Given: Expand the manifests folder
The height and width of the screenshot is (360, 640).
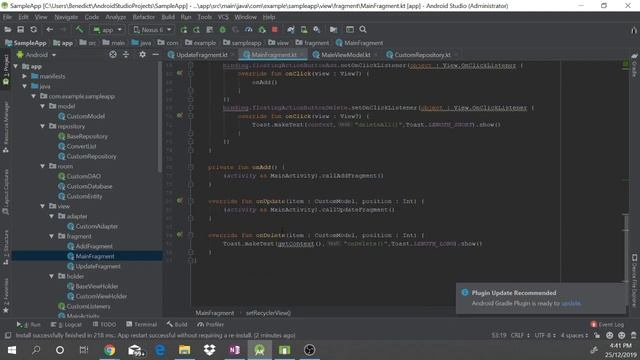Looking at the screenshot, I should 24,76.
